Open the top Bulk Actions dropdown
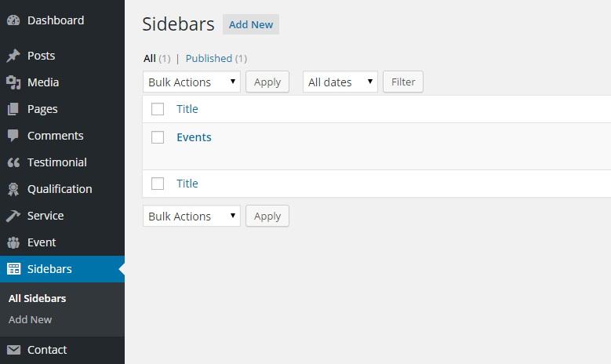 191,82
